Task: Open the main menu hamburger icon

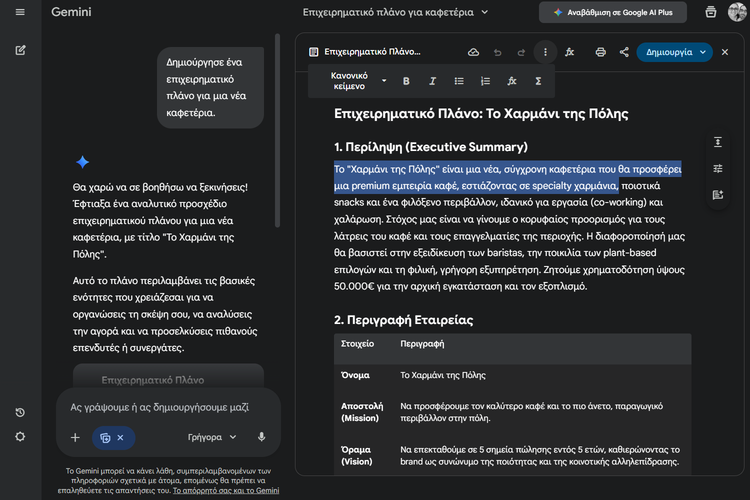Action: pos(20,12)
